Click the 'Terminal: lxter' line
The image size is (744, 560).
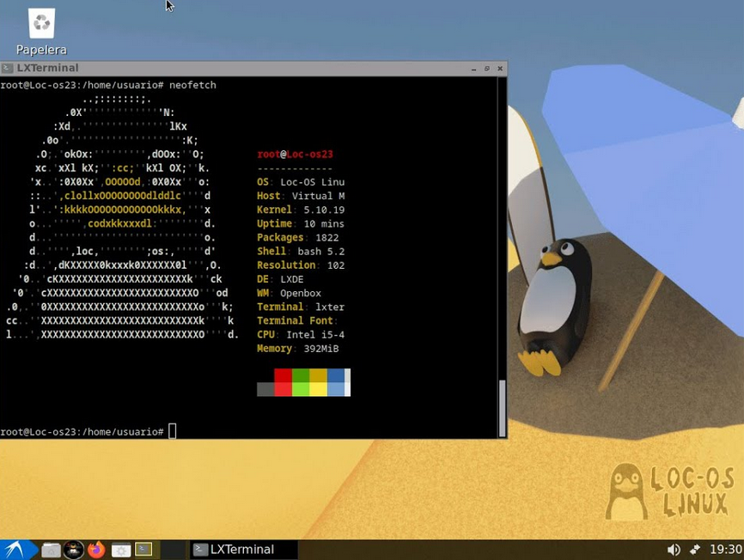point(301,307)
